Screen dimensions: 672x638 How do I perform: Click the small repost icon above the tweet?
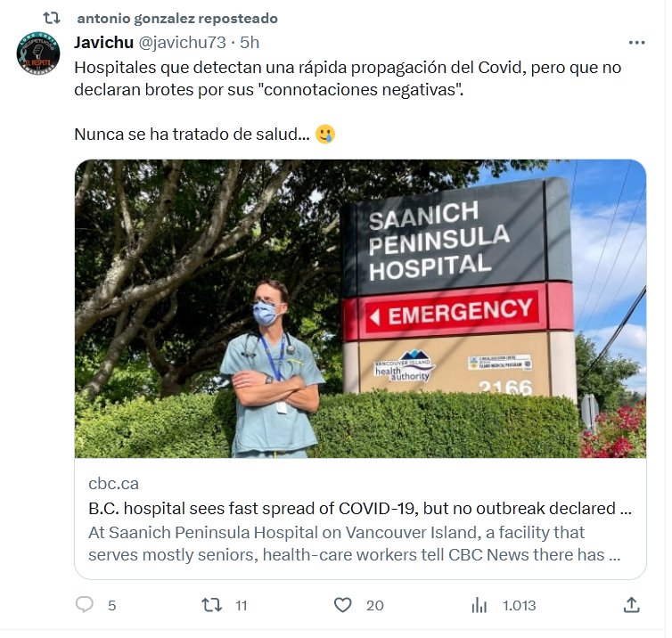pos(52,18)
